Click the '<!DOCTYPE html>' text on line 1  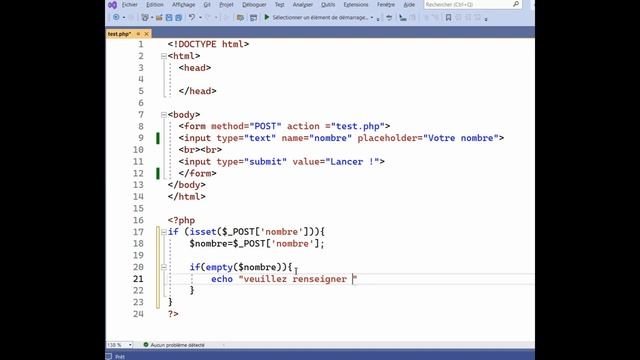pos(208,44)
